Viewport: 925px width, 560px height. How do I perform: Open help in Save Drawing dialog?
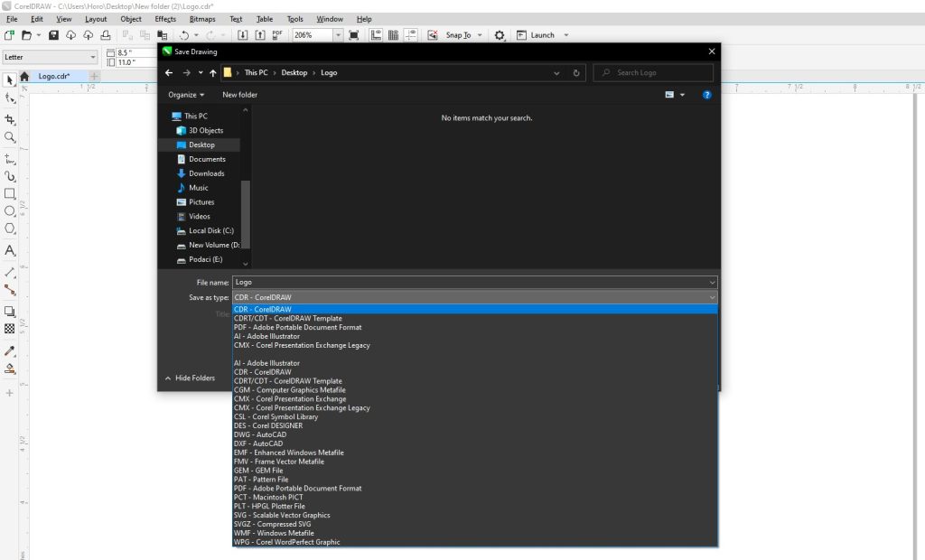(706, 95)
